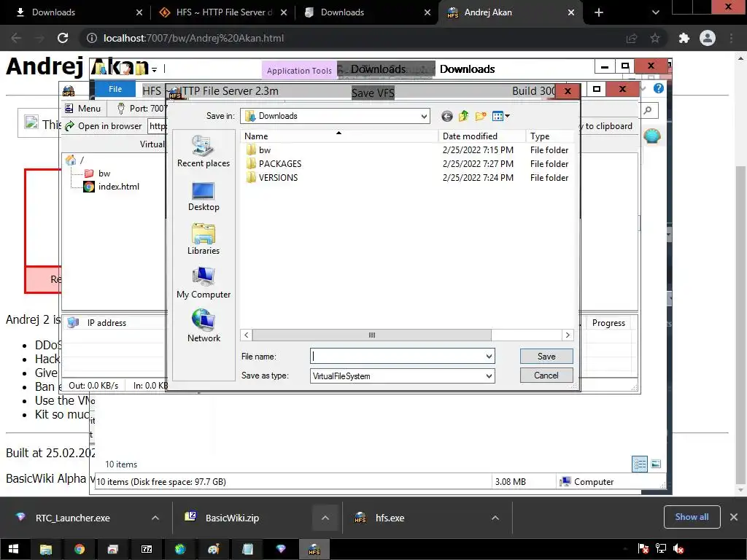Select Network in places bar
The height and width of the screenshot is (560, 747).
click(x=204, y=326)
